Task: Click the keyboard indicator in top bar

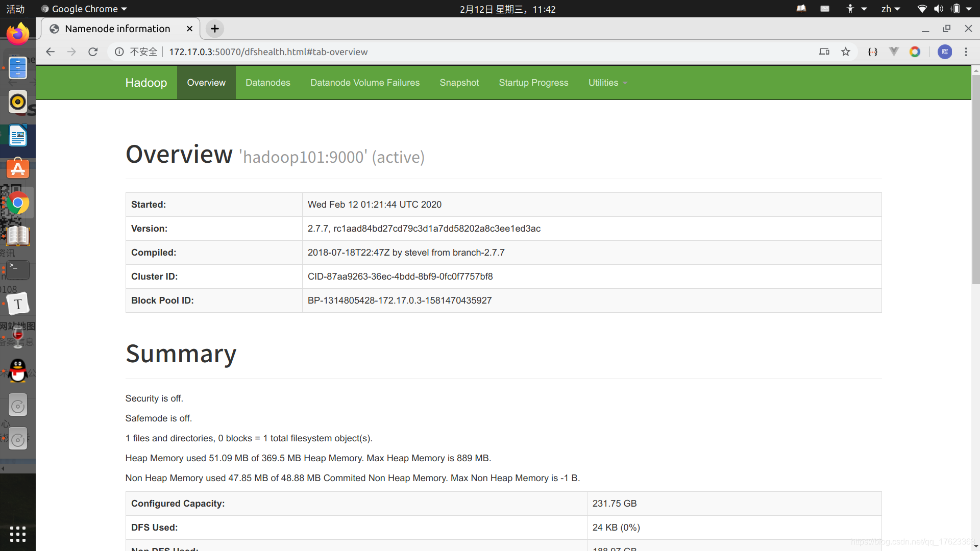Action: [x=825, y=9]
